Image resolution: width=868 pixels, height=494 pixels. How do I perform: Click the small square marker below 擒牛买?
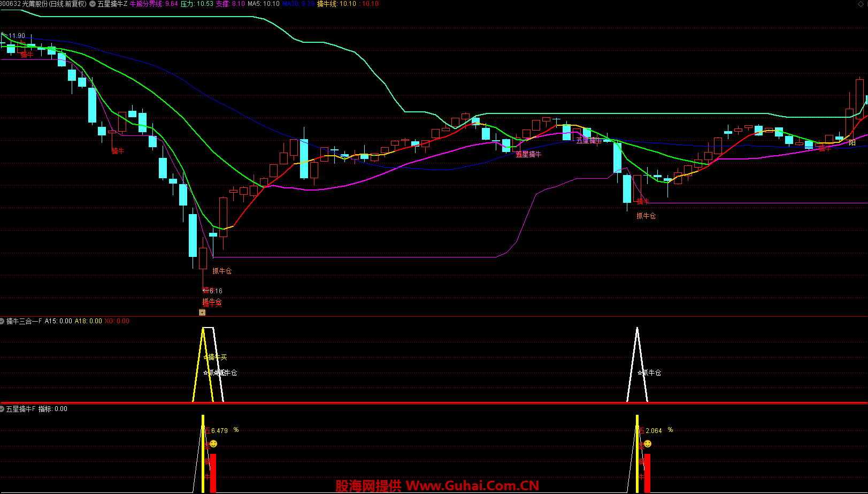click(x=202, y=313)
